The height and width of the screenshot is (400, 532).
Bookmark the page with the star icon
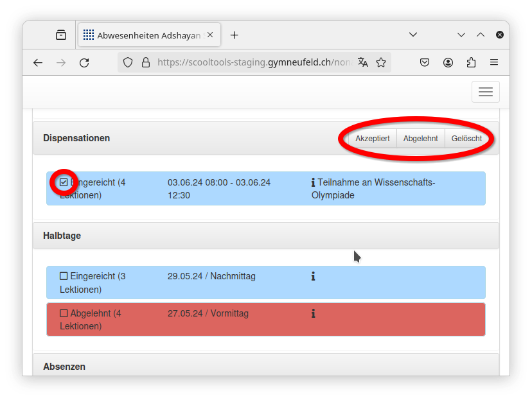[381, 62]
